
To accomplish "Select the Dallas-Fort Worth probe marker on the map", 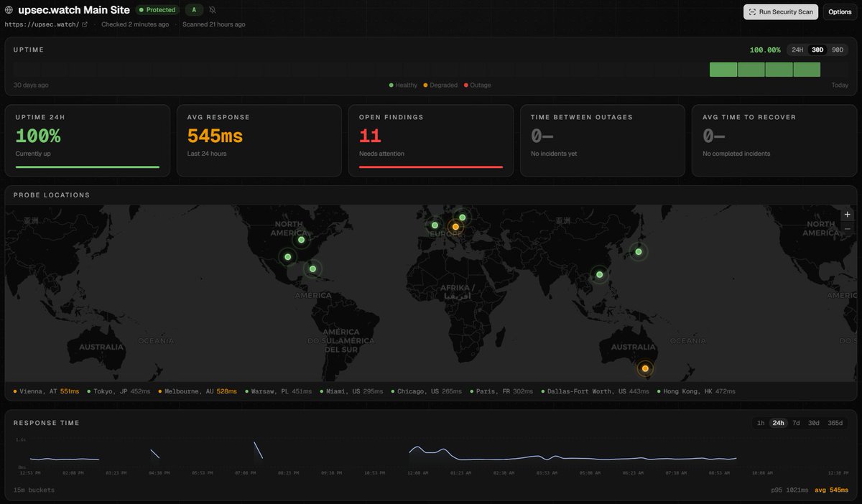I will pos(287,257).
